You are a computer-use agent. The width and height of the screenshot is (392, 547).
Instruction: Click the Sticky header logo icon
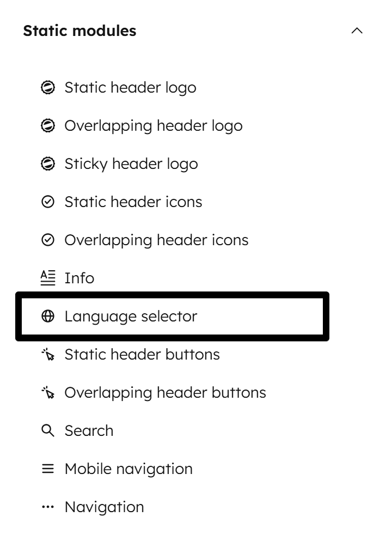pyautogui.click(x=50, y=163)
